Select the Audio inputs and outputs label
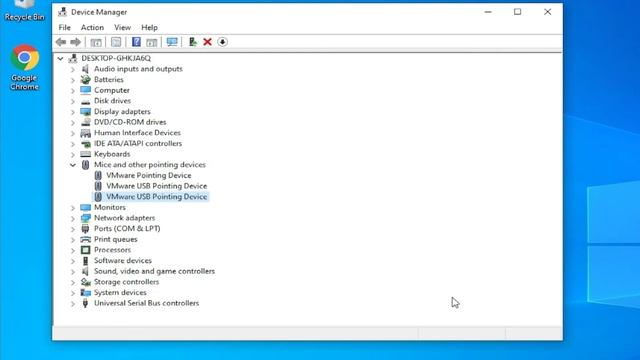This screenshot has width=640, height=360. pos(138,69)
